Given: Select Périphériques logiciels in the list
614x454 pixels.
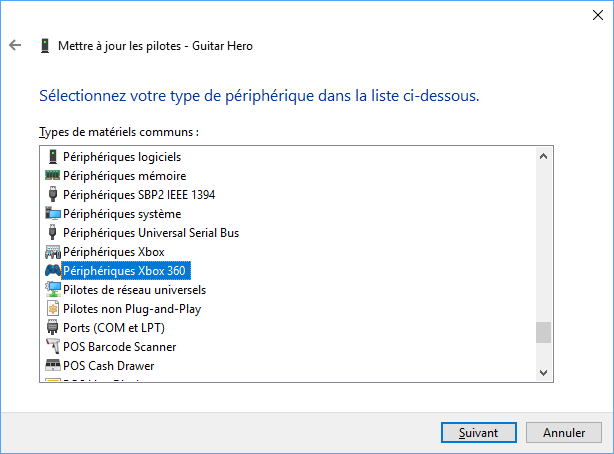Looking at the screenshot, I should [122, 157].
